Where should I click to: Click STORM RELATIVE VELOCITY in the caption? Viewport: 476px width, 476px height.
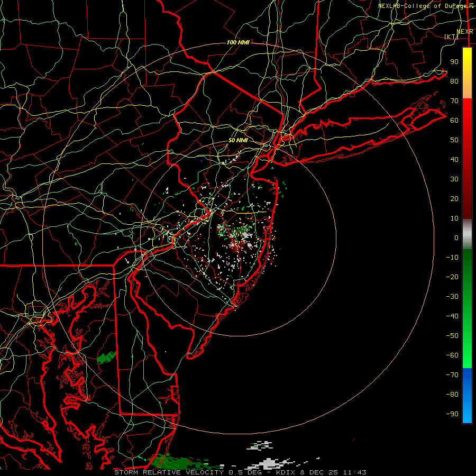169,472
